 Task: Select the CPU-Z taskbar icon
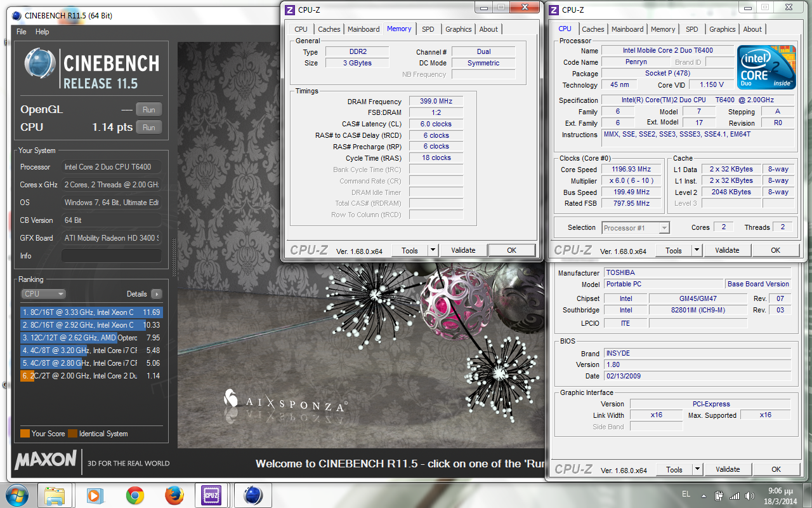(x=211, y=495)
